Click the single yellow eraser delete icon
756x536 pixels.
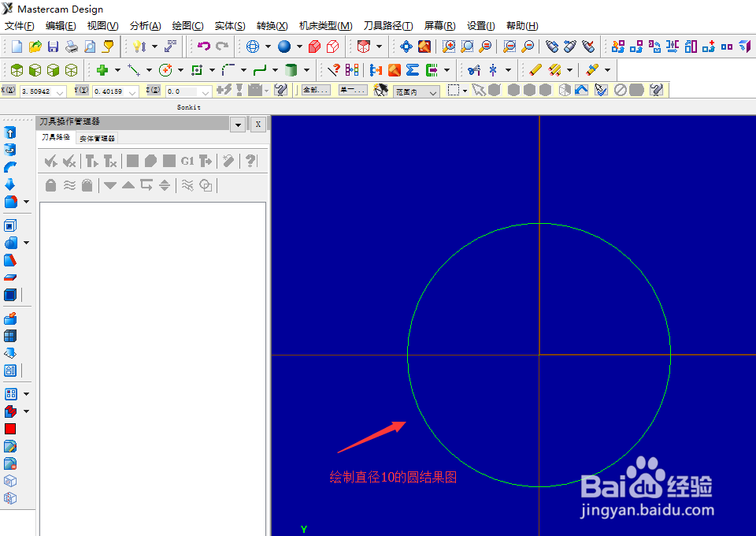click(535, 70)
